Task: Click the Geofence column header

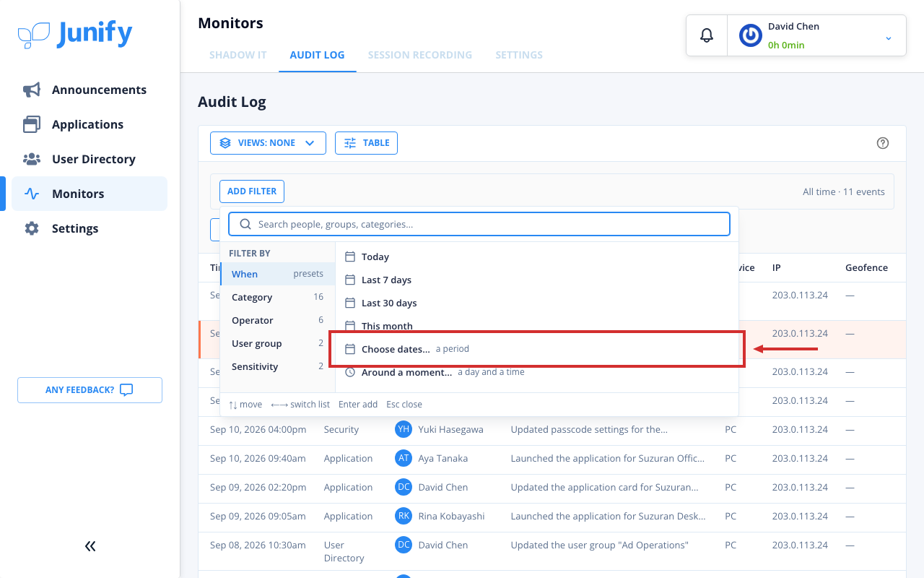Action: pos(866,268)
